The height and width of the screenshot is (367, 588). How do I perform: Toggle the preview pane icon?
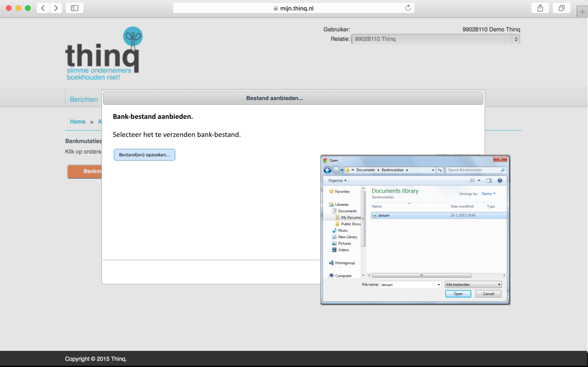pos(489,181)
